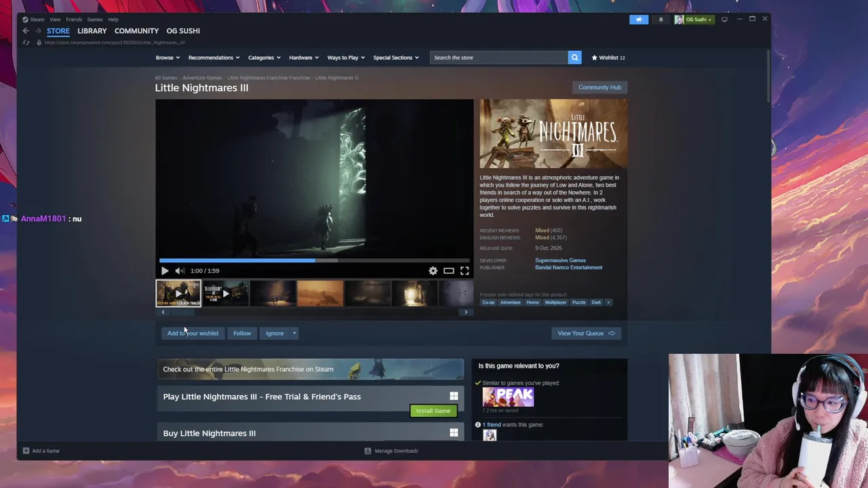The height and width of the screenshot is (488, 868).
Task: Switch to the LIBRARY tab
Action: 92,30
